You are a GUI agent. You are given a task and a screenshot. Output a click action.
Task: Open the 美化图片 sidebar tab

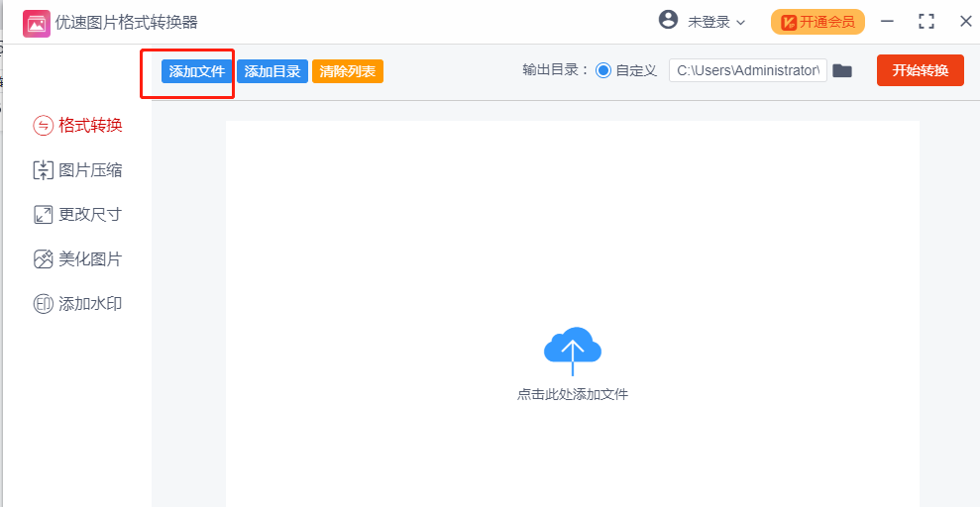click(x=77, y=259)
